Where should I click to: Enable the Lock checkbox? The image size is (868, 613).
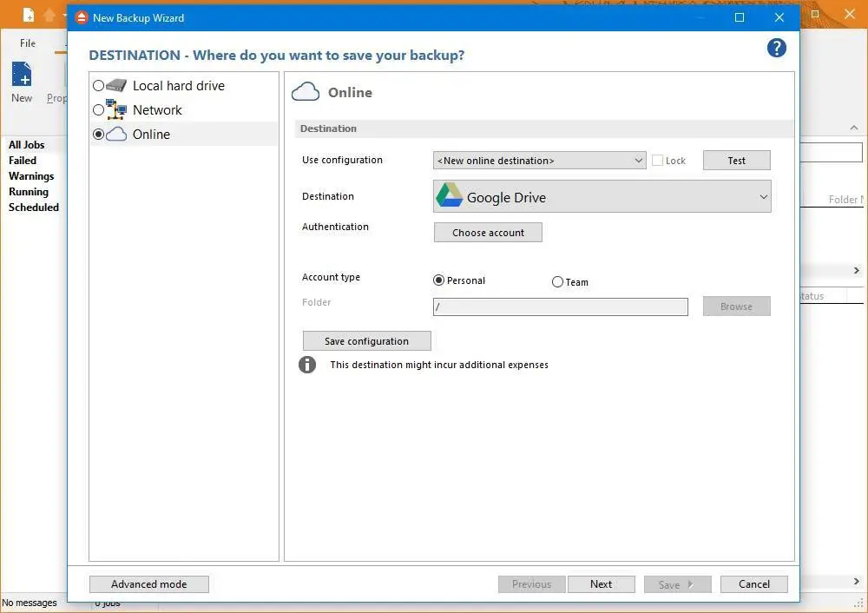tap(657, 161)
